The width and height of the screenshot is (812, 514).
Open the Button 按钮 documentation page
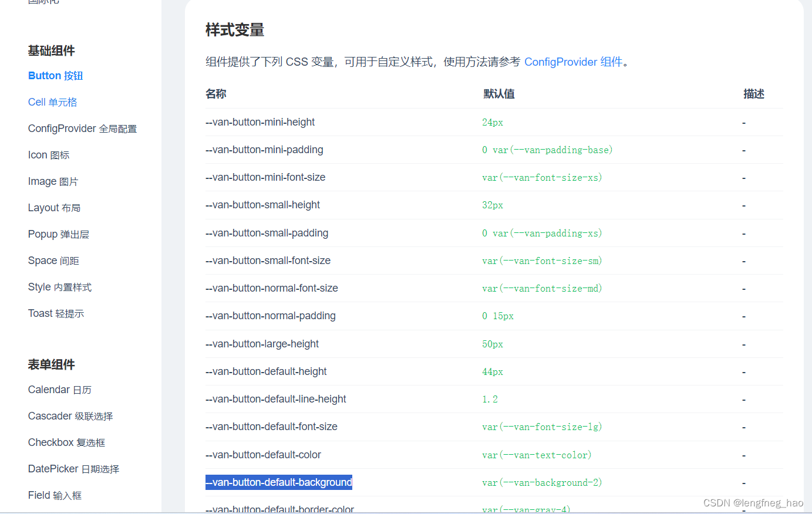click(55, 75)
